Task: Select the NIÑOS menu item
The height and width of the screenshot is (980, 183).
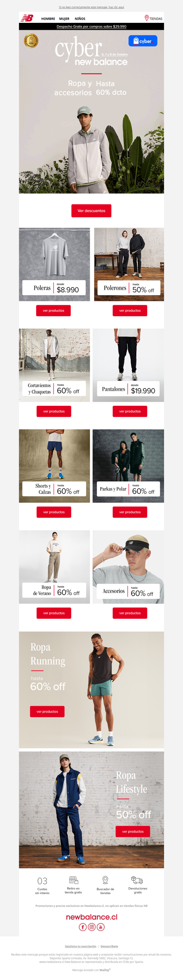Action: [x=80, y=19]
